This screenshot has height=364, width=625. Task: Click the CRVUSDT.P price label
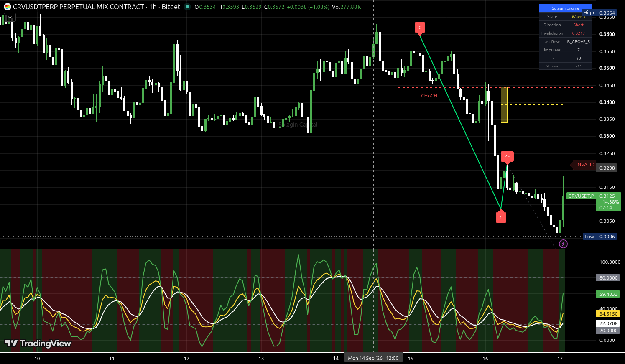(x=581, y=196)
